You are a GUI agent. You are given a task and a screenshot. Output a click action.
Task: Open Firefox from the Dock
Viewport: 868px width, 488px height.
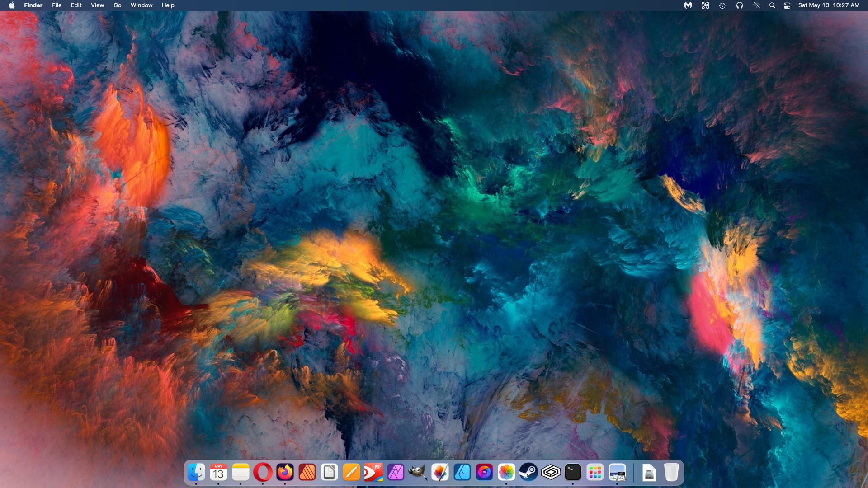(x=285, y=473)
